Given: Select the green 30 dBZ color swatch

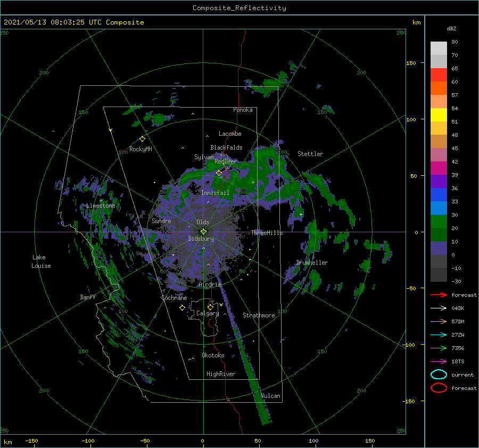Looking at the screenshot, I should click(x=439, y=221).
